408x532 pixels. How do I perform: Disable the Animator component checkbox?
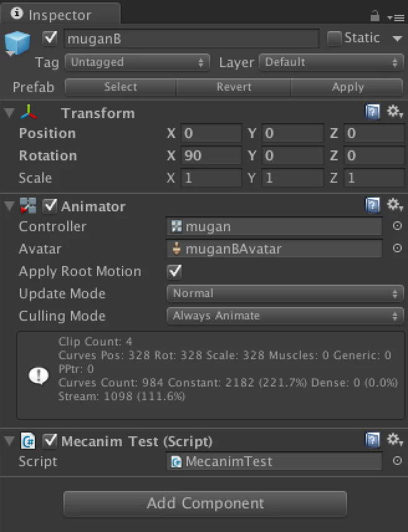50,206
